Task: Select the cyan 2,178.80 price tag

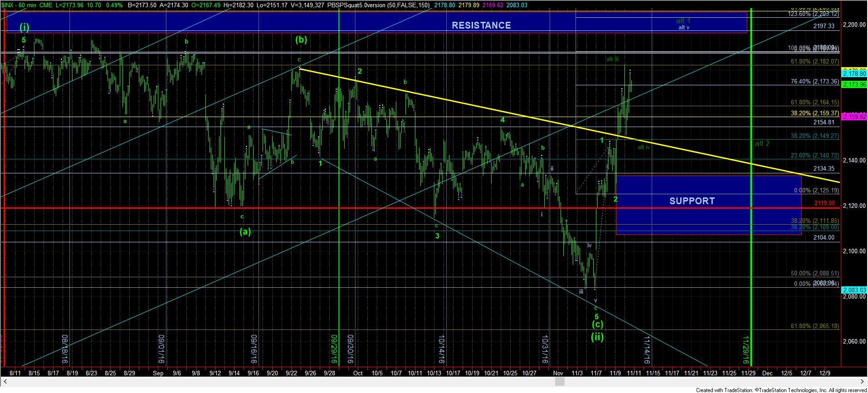Action: (854, 73)
